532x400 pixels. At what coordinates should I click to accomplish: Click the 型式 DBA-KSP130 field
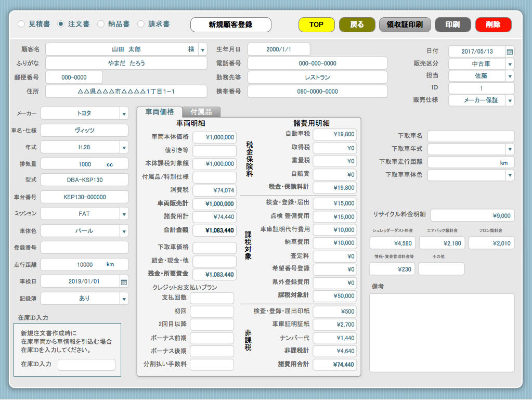pyautogui.click(x=84, y=180)
